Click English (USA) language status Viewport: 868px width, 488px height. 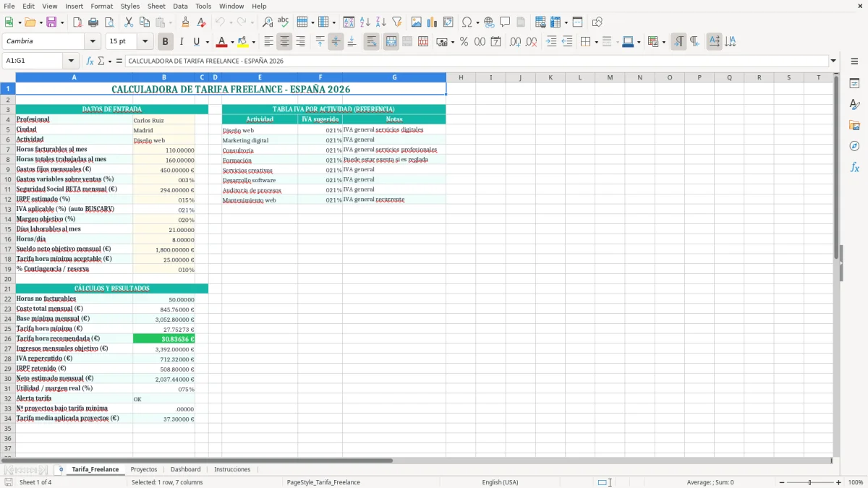[501, 482]
